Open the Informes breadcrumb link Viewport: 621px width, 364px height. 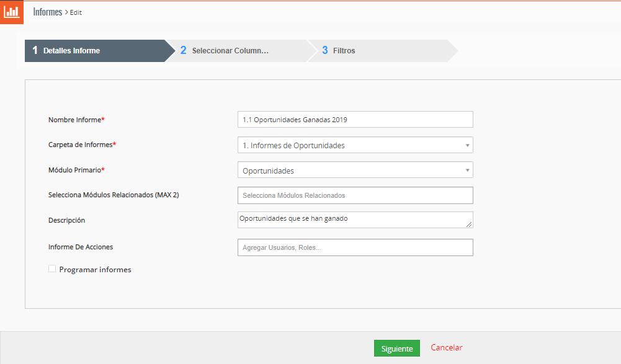pos(47,12)
